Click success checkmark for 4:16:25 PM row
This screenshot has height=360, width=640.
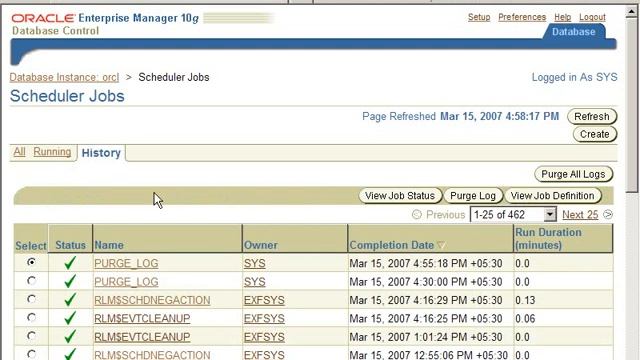pyautogui.click(x=70, y=318)
